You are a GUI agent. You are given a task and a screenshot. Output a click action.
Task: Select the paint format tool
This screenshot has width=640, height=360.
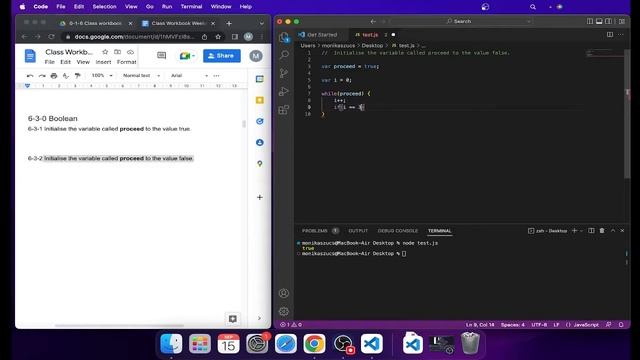(78, 76)
